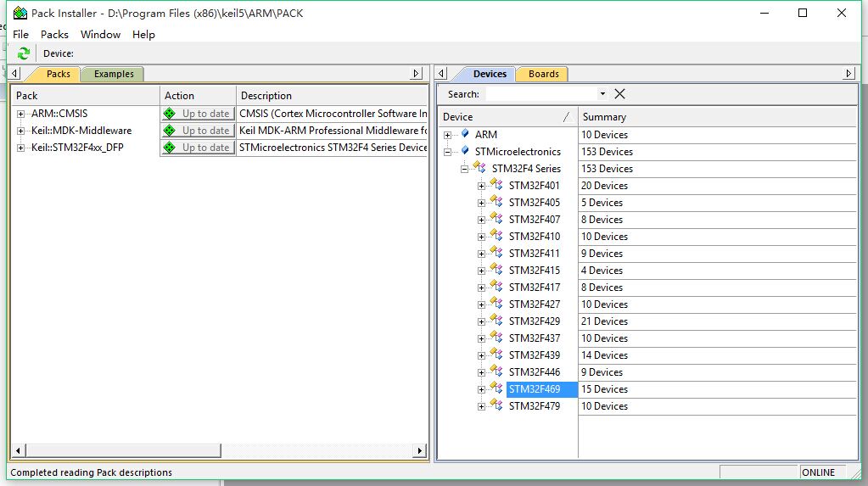Click the green refresh packs icon
Screen dimensions: 868x486
pos(23,53)
